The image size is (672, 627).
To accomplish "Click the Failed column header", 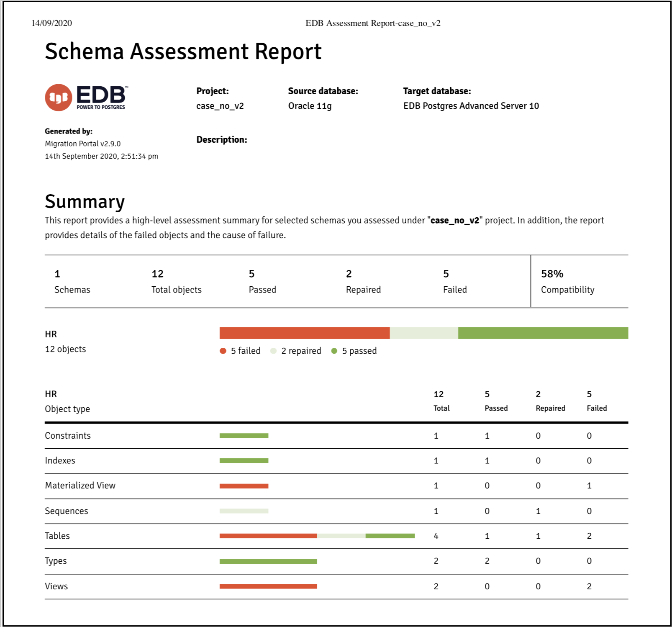I will [597, 408].
